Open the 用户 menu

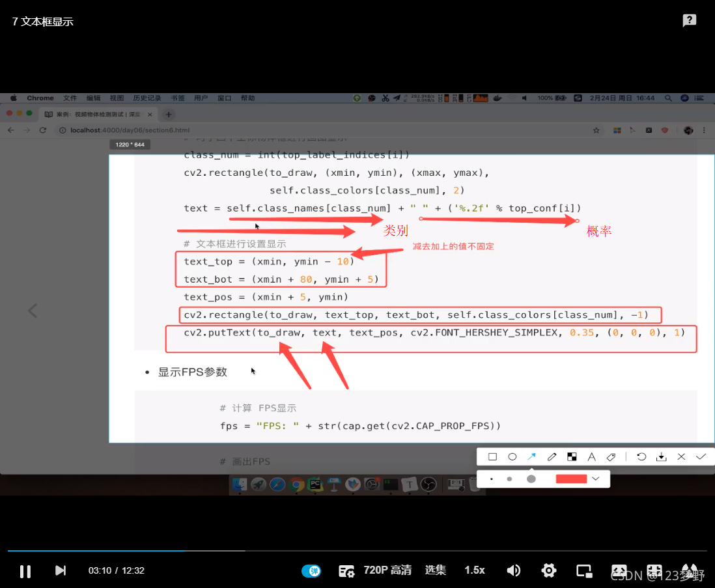click(x=201, y=98)
